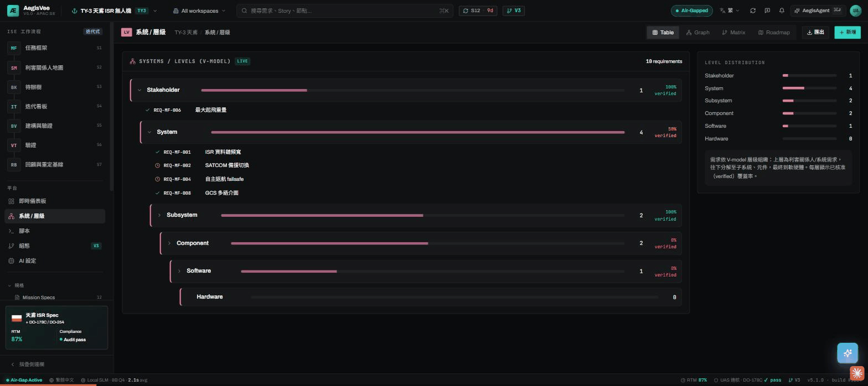Image resolution: width=868 pixels, height=386 pixels.
Task: Switch to Graph view tab
Action: point(697,33)
